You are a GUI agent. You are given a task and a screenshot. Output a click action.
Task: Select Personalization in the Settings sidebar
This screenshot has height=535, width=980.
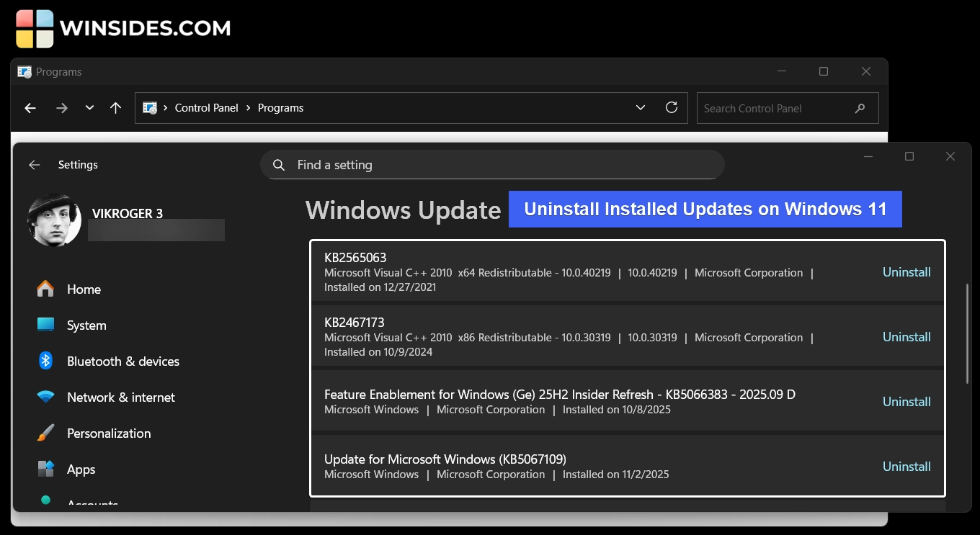[x=108, y=433]
